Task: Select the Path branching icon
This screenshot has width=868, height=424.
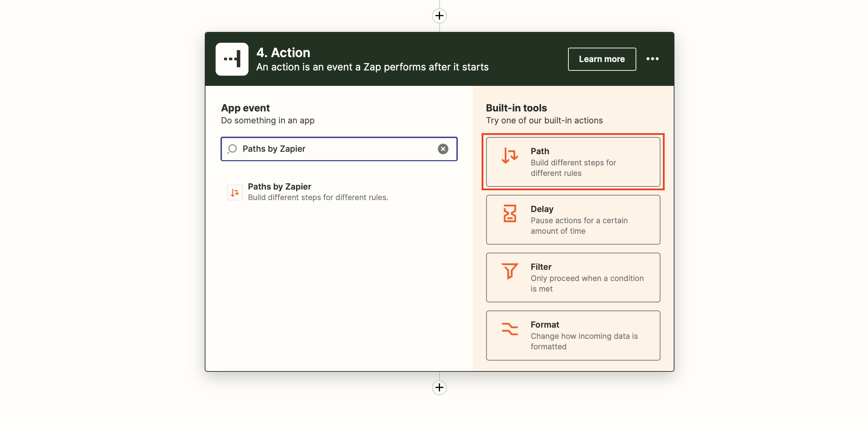Action: point(510,157)
